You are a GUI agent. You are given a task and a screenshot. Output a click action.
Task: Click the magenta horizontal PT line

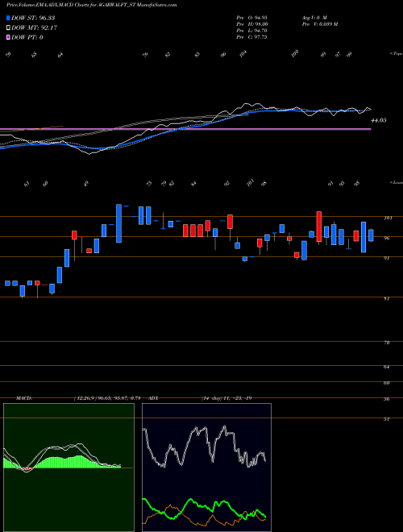(185, 129)
